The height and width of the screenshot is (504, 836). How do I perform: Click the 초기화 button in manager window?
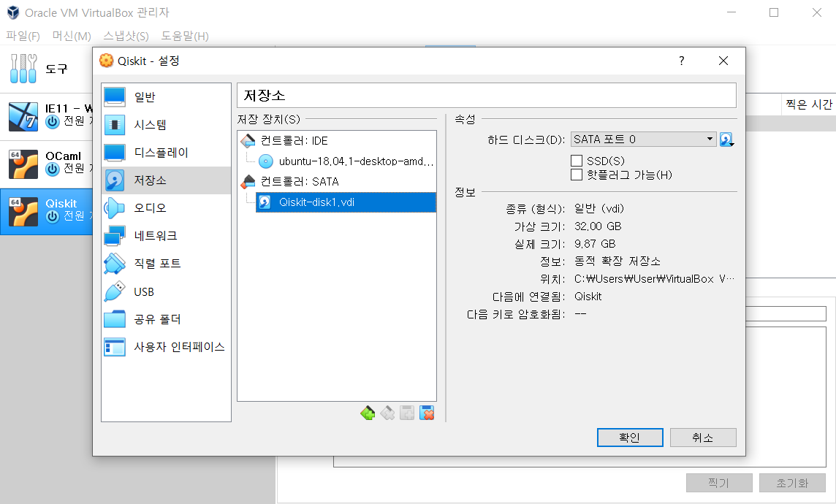point(792,483)
